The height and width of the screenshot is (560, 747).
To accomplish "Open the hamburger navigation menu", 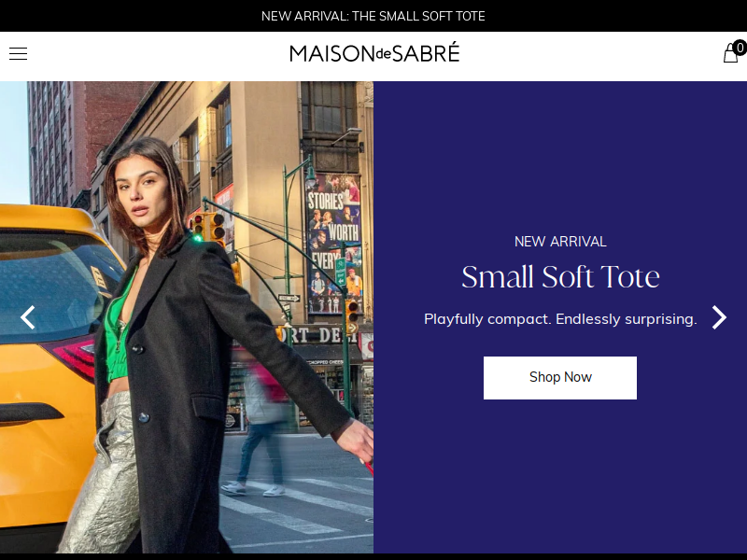I will click(x=18, y=54).
